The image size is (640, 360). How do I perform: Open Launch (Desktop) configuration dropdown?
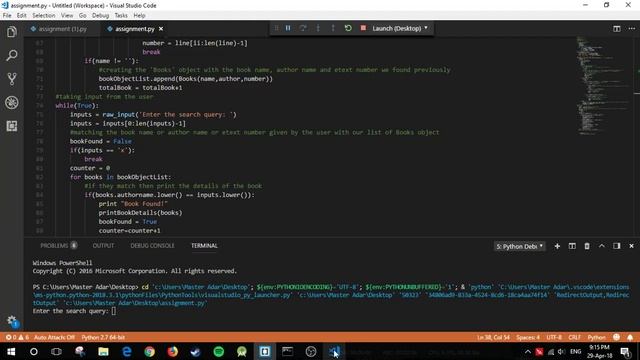point(400,28)
